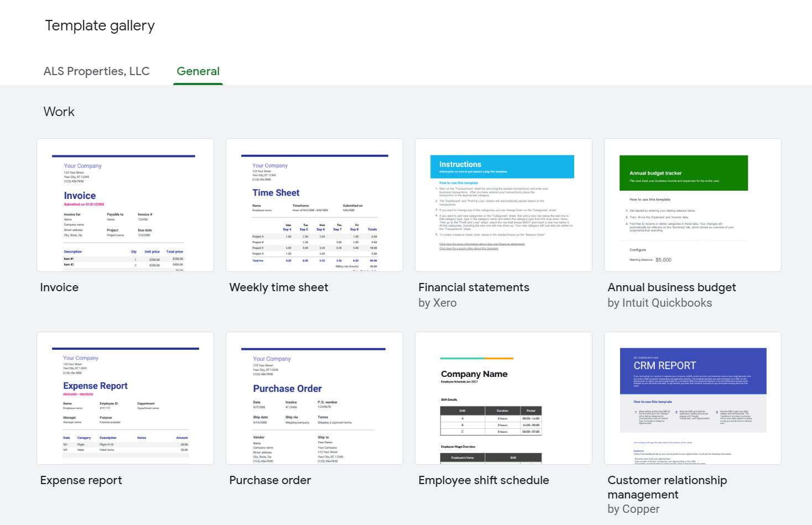The width and height of the screenshot is (812, 525).
Task: Click the "Purchase order" title label
Action: tap(270, 480)
